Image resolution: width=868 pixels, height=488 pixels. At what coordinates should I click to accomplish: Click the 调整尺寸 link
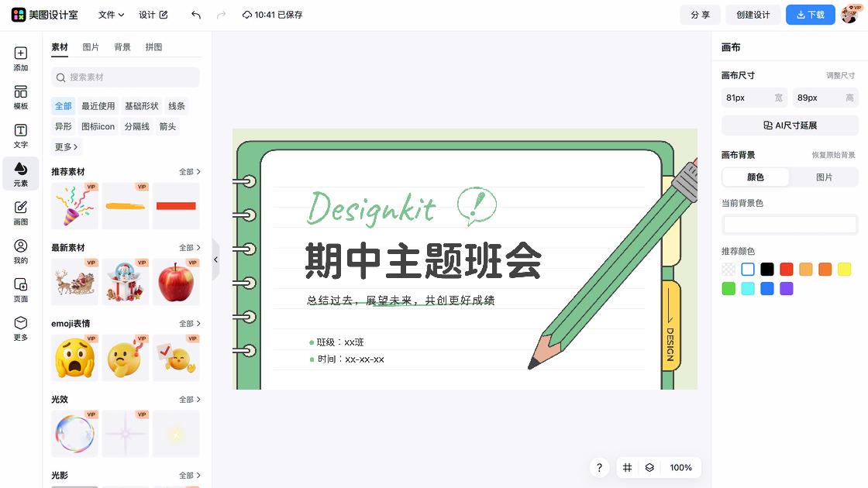click(840, 76)
